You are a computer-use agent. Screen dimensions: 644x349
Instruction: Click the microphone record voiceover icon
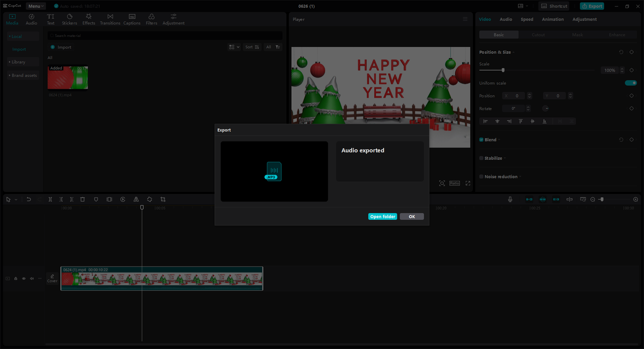(x=510, y=199)
